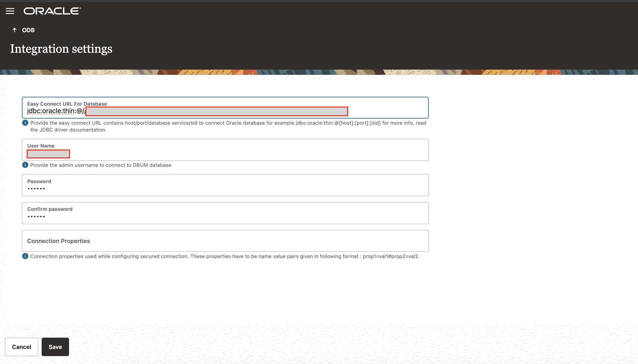Click inside the Confirm password field
638x364 pixels.
[105, 216]
